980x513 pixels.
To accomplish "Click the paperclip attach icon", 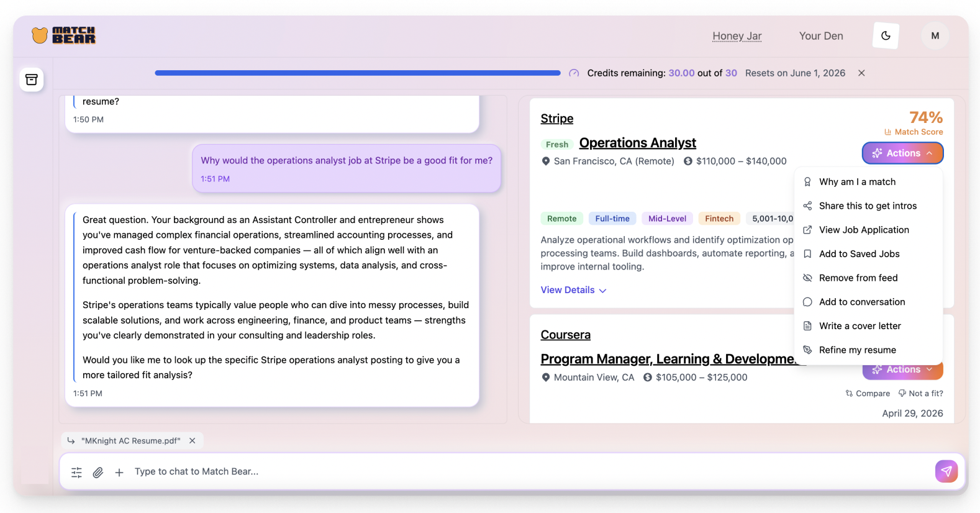I will [x=98, y=473].
